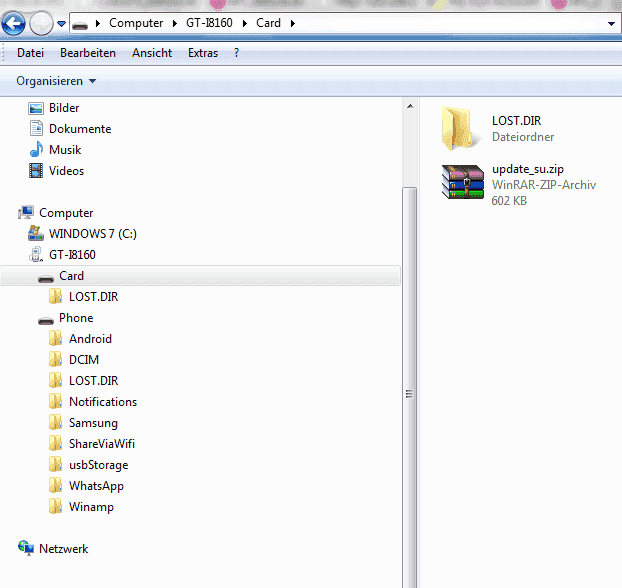Viewport: 622px width, 588px height.
Task: Click the Dokumente library icon
Action: (36, 129)
